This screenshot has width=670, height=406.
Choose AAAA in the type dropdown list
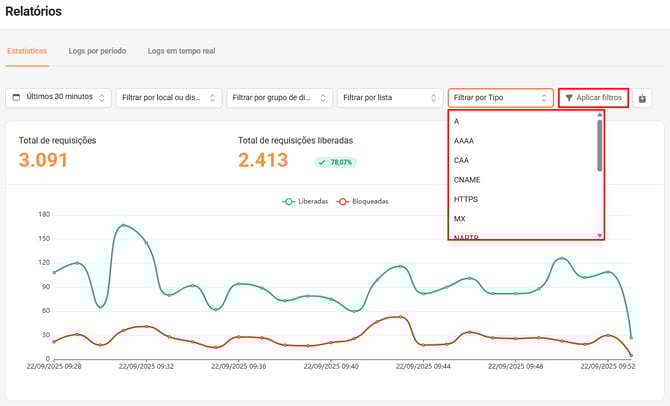tap(464, 141)
